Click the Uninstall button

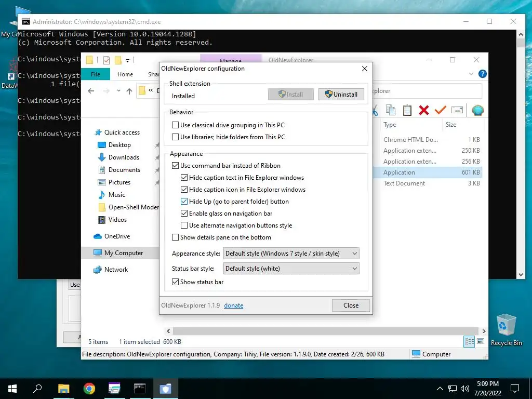coord(341,95)
